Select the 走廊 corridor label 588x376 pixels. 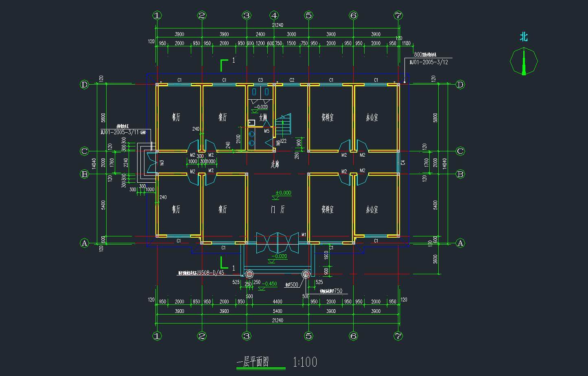(x=276, y=164)
